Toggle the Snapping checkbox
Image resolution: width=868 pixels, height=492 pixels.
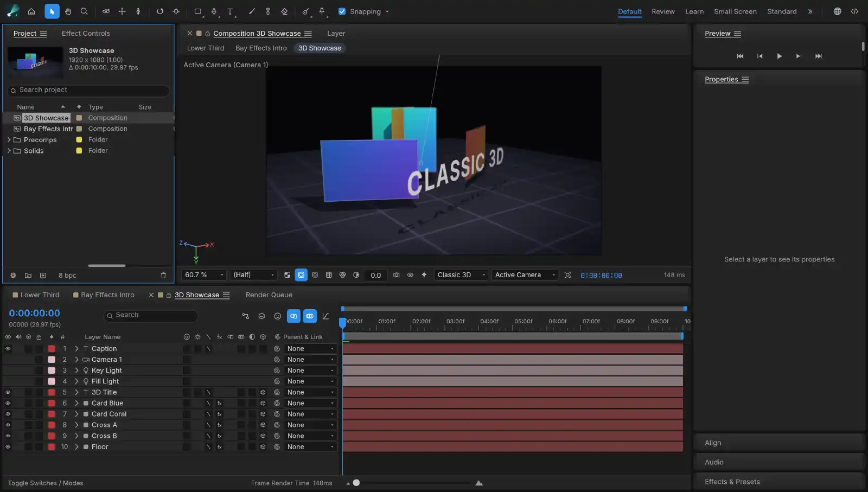pos(342,11)
